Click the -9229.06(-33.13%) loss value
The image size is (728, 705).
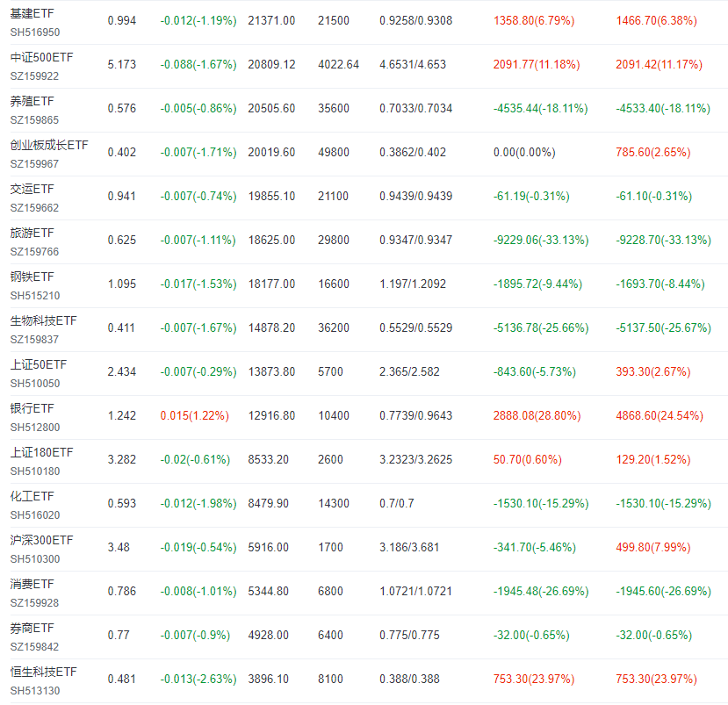(541, 241)
